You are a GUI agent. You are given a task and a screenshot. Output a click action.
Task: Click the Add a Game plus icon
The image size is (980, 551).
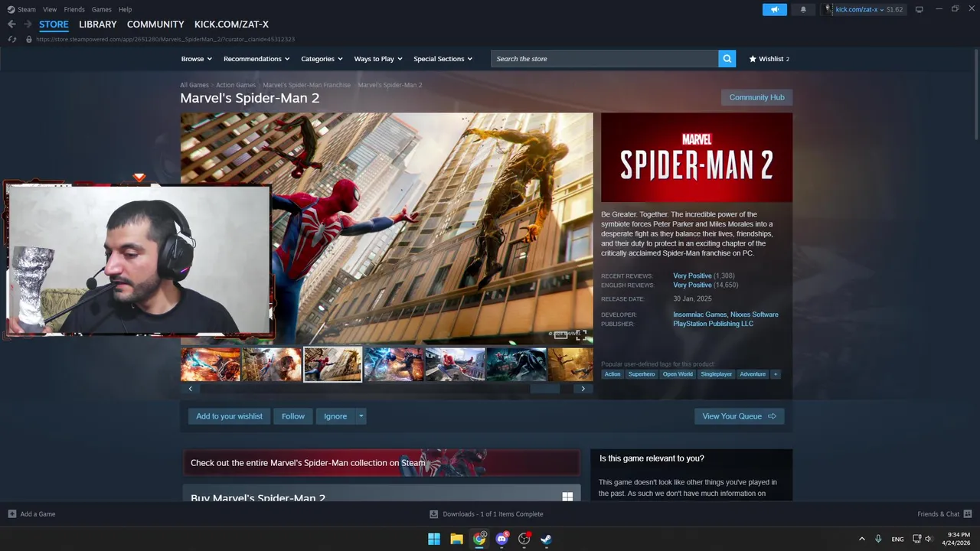11,514
